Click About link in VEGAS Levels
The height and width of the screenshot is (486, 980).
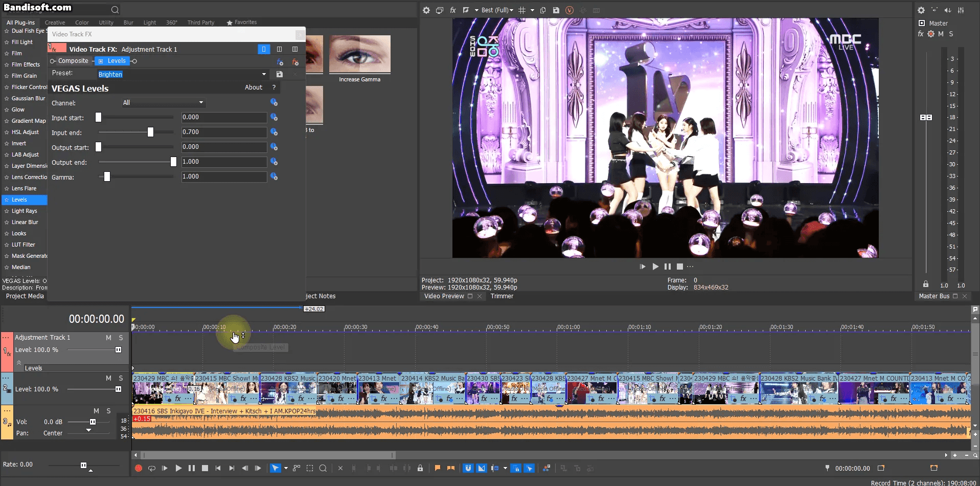pyautogui.click(x=254, y=87)
